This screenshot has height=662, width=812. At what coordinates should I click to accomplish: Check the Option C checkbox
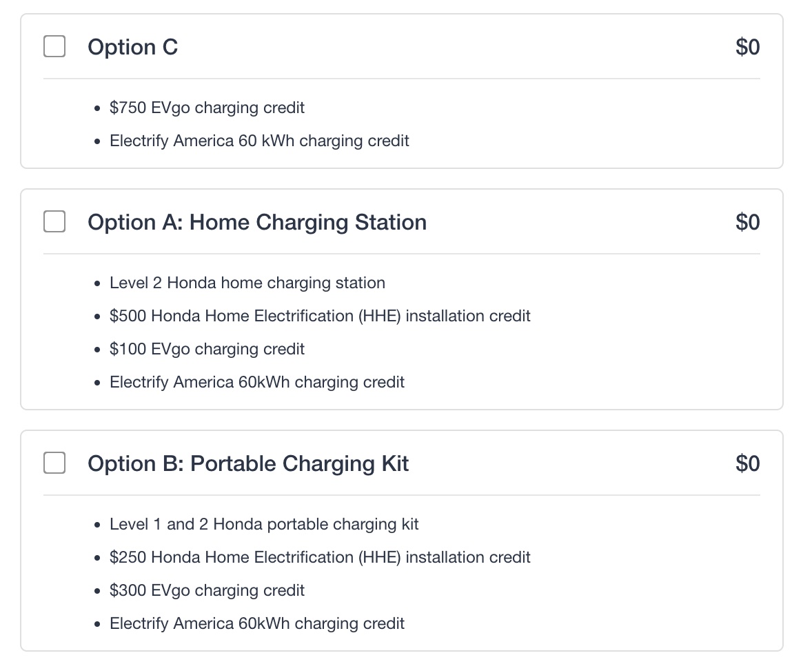(54, 47)
